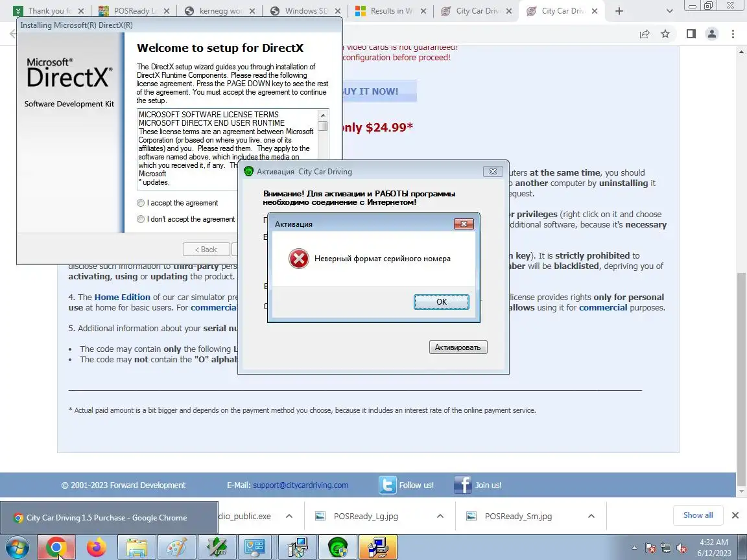Open the Chrome three-dot menu

coord(733,34)
